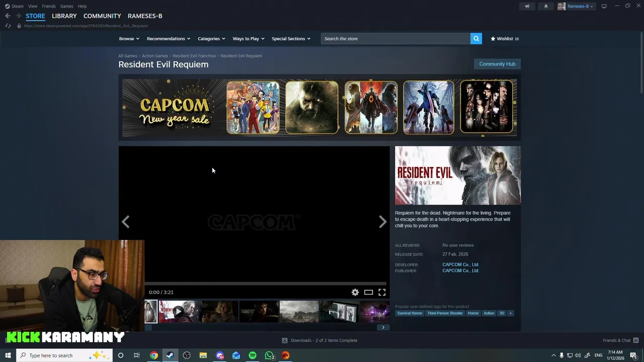Click the Action Games breadcrumb
644x362 pixels.
155,56
